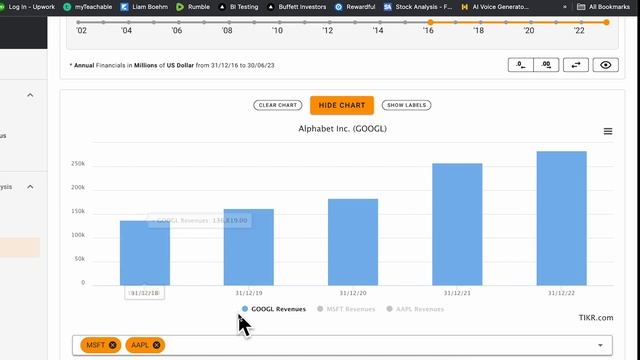Remove the MSFT ticker chip

point(113,345)
